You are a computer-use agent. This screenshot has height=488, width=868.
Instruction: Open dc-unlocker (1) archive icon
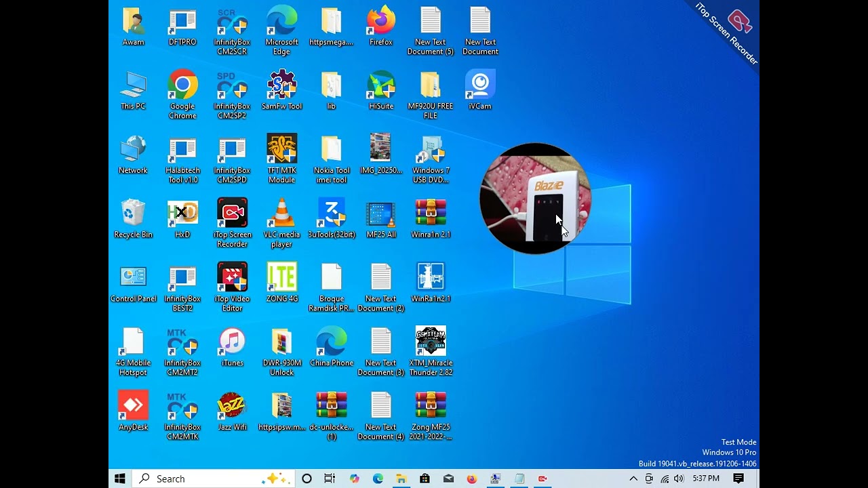click(x=332, y=416)
